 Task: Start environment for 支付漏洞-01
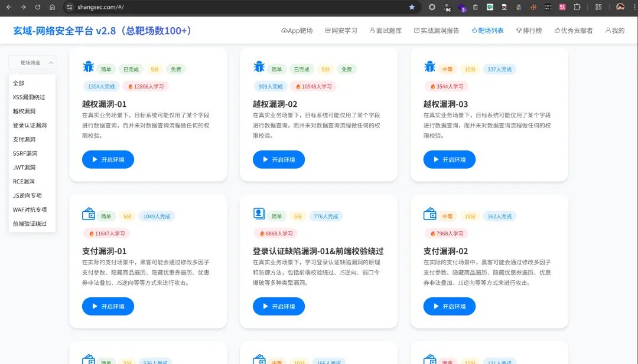[108, 306]
